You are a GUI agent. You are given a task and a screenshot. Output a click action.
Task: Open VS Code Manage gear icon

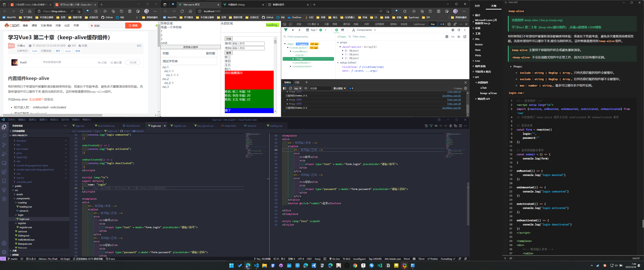coord(4,252)
